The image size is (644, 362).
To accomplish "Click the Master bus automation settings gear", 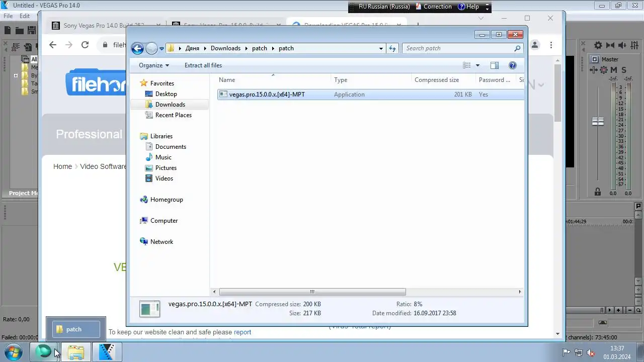I will [604, 70].
